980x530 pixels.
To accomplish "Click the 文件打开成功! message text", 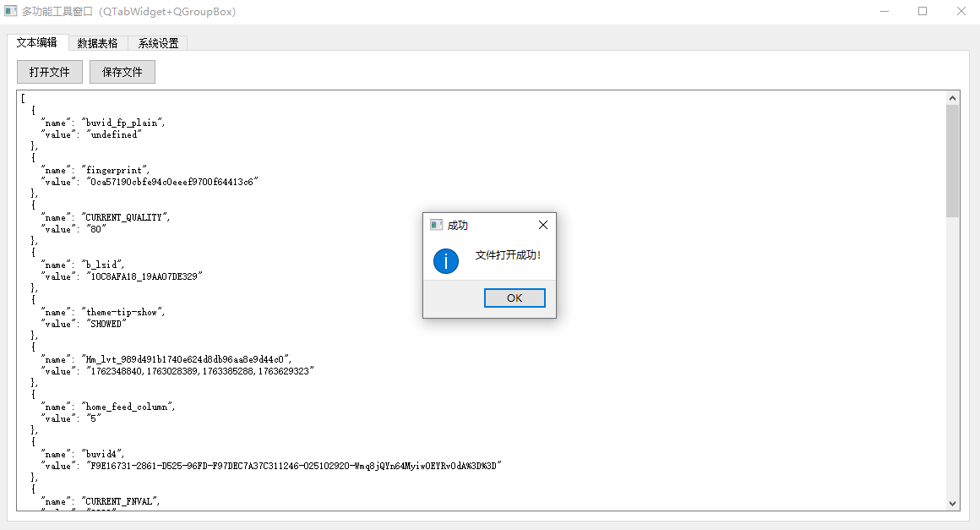I will 508,255.
